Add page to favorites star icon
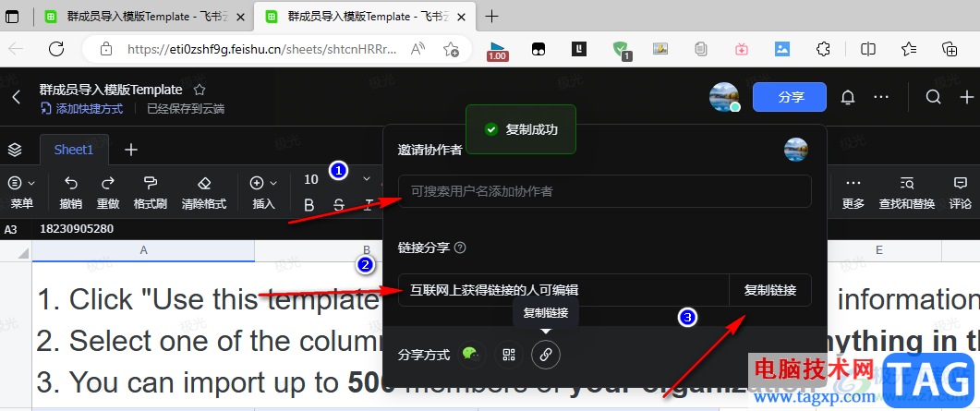This screenshot has height=411, width=980. (451, 49)
